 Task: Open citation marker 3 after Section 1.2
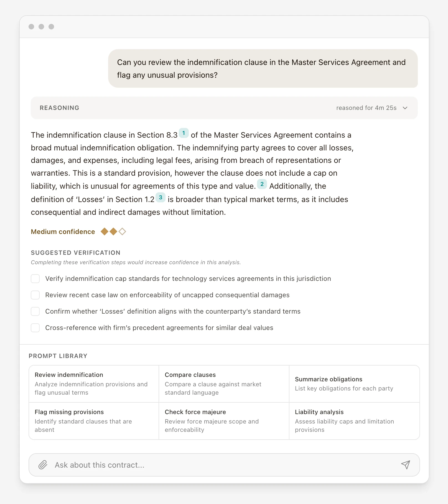coord(160,198)
